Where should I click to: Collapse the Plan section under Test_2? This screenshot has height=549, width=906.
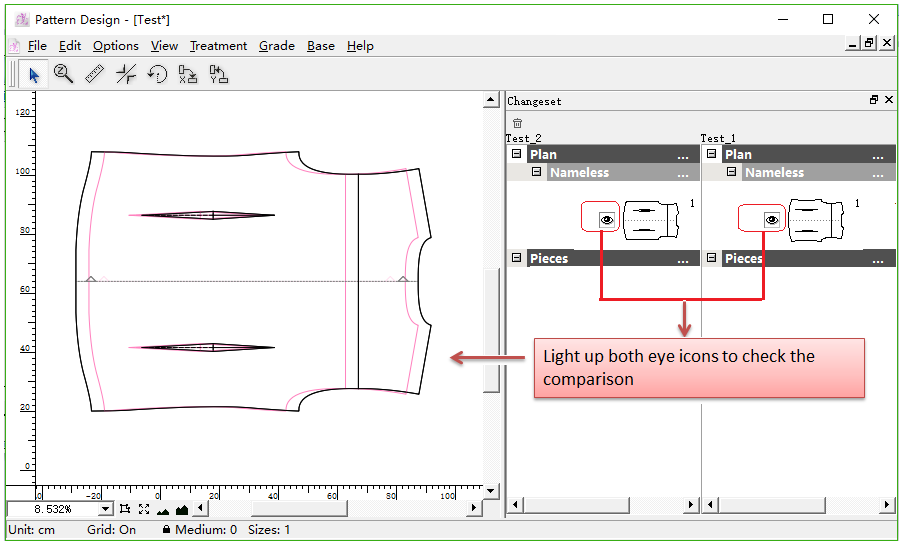click(517, 154)
